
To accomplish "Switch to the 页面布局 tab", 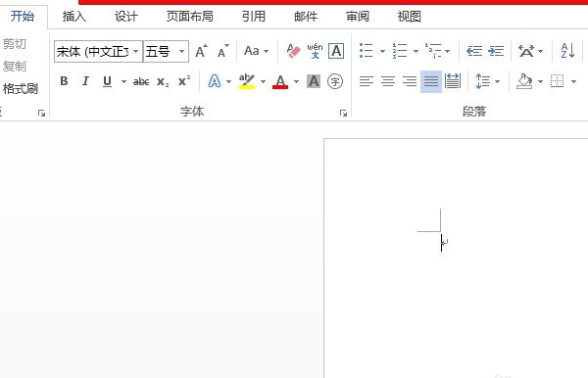I will coord(190,16).
